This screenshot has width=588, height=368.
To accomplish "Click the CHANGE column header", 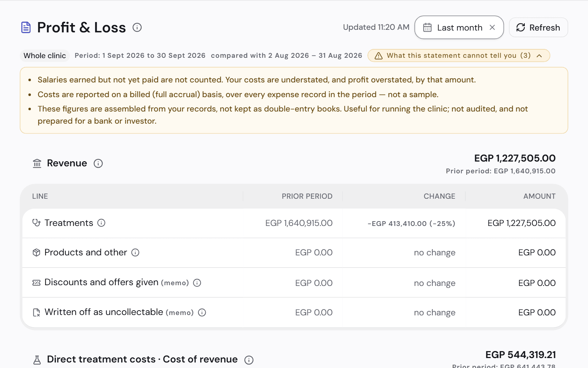I will (x=439, y=196).
